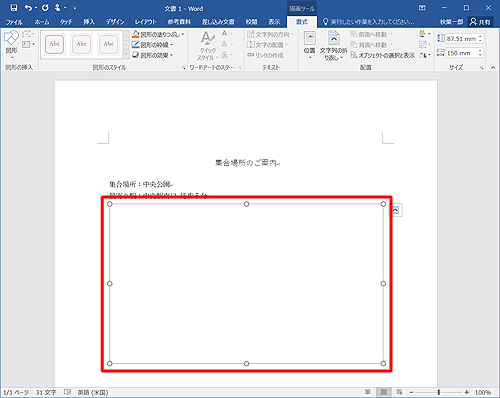The image size is (500, 398).
Task: Click the 共有 share button
Action: [x=480, y=22]
